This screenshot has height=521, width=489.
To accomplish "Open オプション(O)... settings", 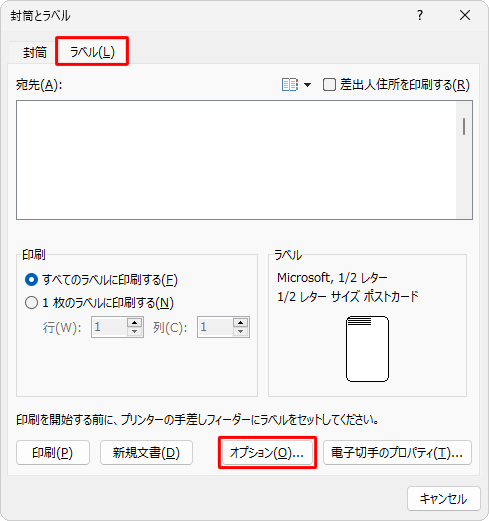I will 267,453.
